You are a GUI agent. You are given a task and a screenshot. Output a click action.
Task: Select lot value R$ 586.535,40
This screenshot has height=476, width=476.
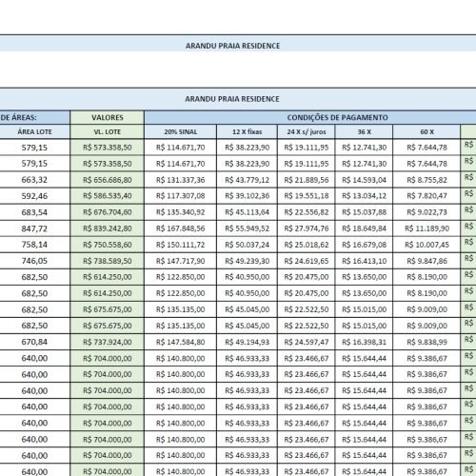pos(108,196)
